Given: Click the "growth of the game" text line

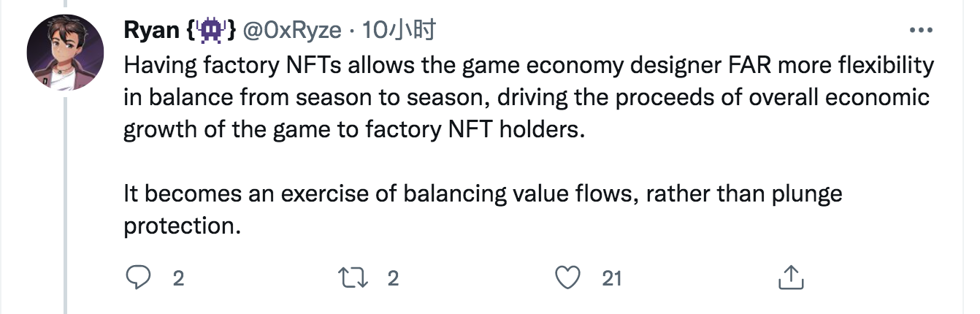Looking at the screenshot, I should (355, 131).
